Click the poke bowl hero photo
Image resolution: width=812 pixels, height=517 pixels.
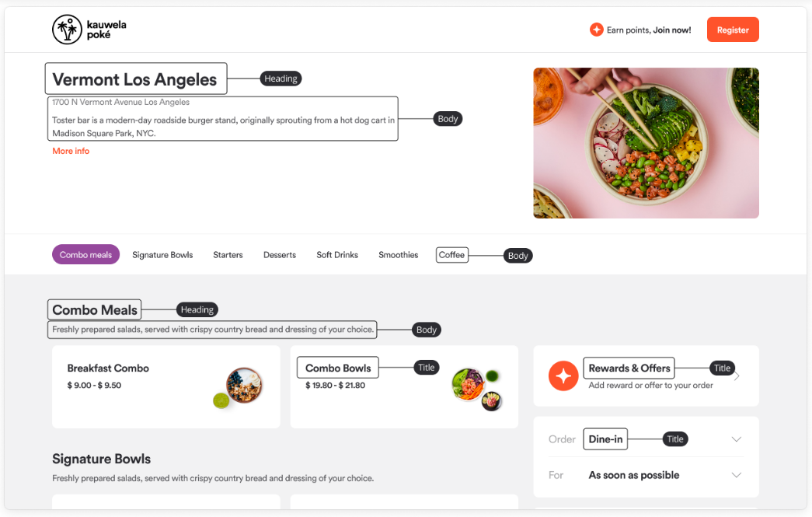pyautogui.click(x=646, y=143)
